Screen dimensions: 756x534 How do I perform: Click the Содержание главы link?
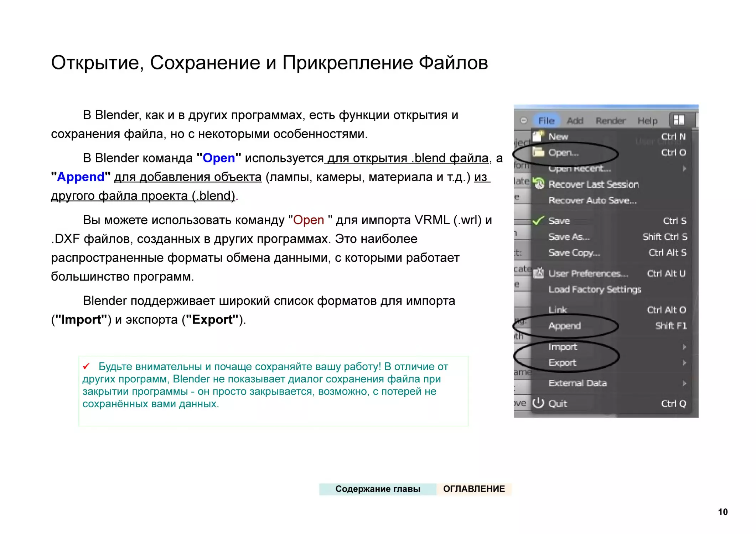(378, 489)
